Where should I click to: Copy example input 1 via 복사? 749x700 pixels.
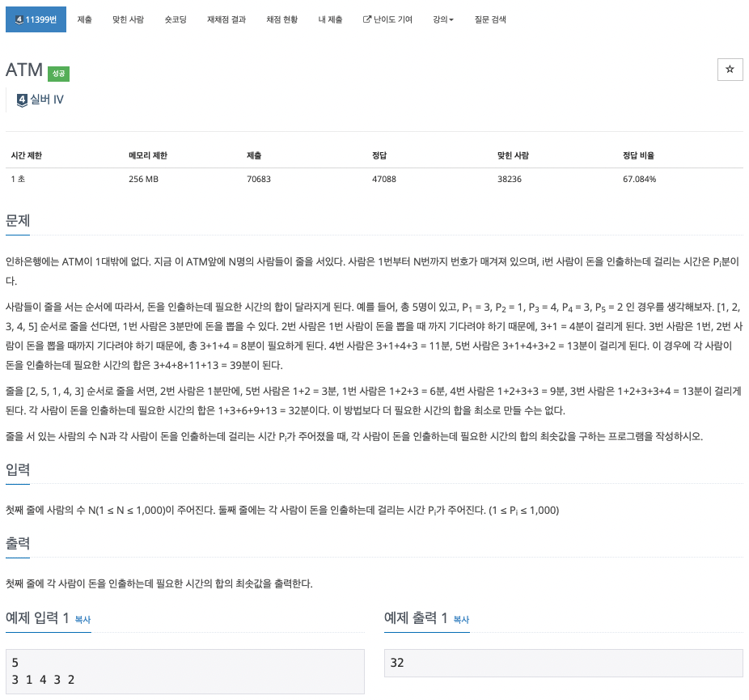coord(83,620)
